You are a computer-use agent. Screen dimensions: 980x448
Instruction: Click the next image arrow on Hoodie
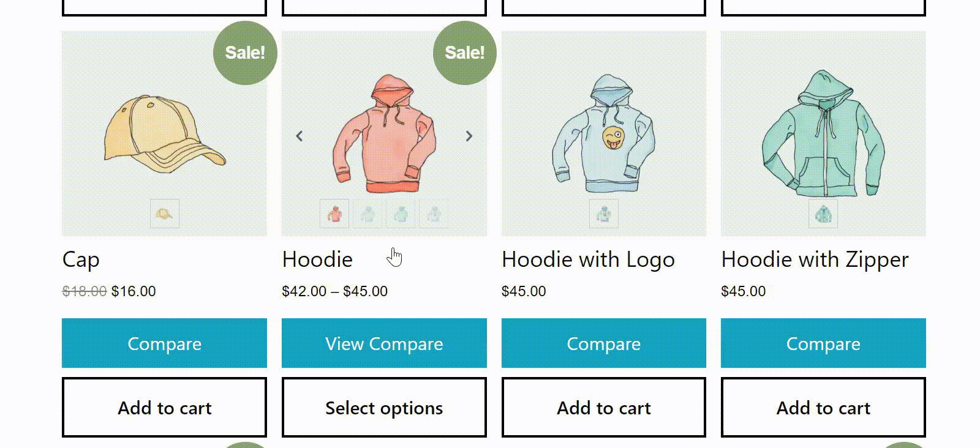[x=469, y=136]
